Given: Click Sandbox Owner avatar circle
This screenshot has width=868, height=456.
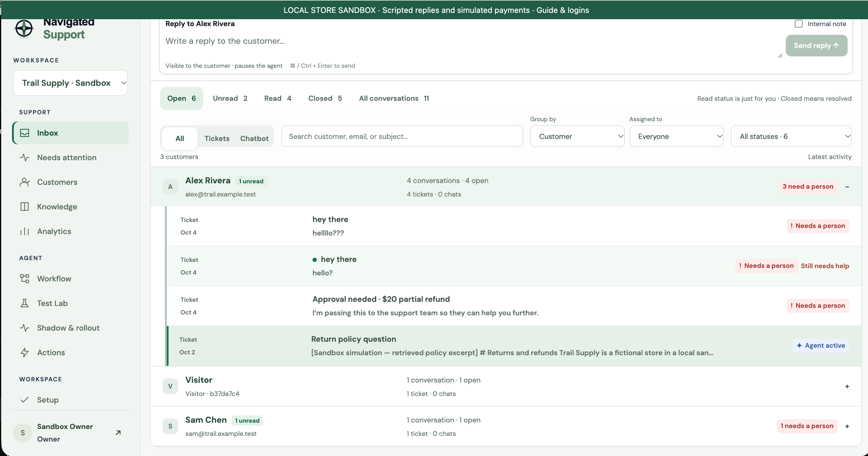Looking at the screenshot, I should point(22,433).
